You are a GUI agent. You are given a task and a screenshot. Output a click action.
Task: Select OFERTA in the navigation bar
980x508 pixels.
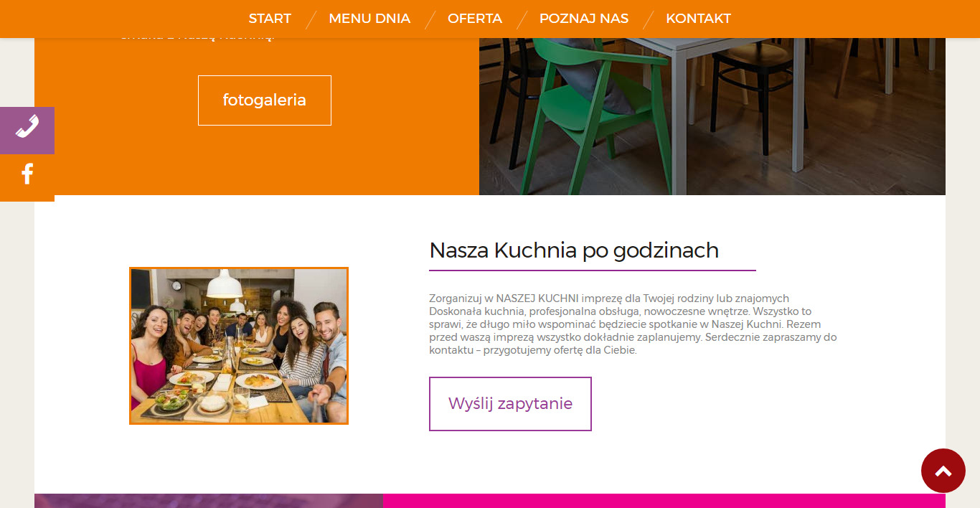(475, 19)
